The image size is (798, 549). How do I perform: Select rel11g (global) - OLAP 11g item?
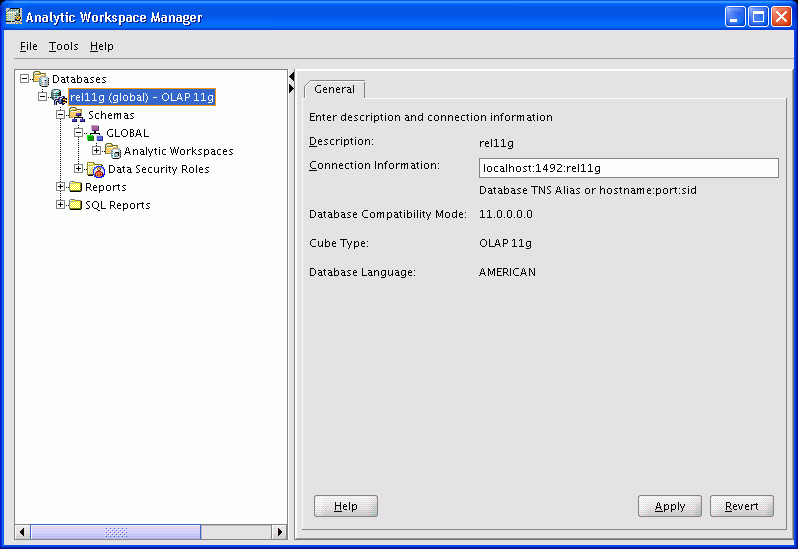coord(142,97)
